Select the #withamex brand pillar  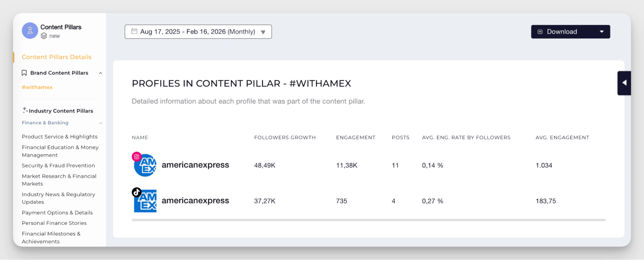click(x=37, y=87)
